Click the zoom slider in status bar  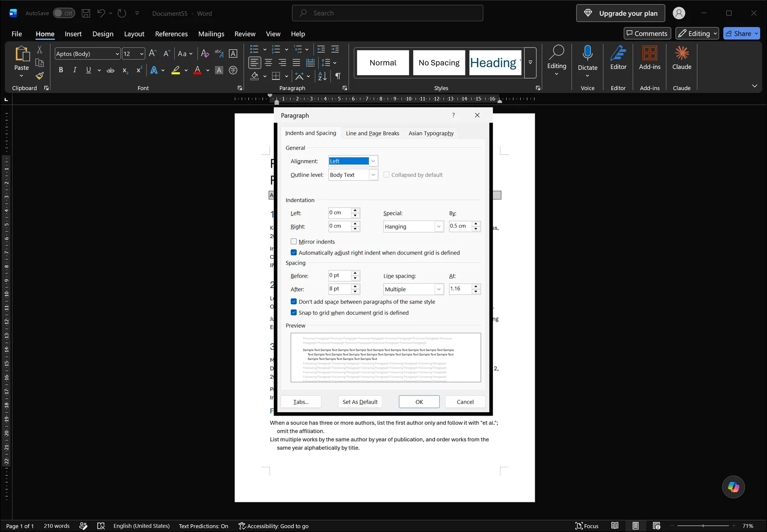click(703, 526)
